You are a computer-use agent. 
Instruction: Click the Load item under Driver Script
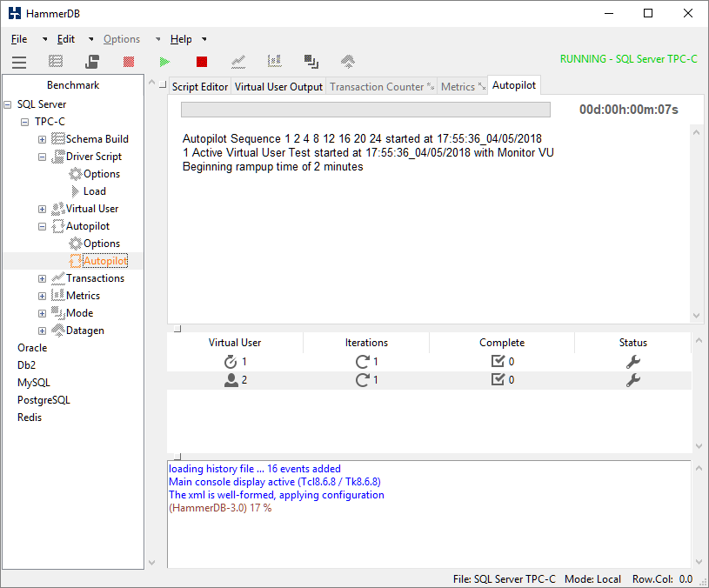[89, 191]
